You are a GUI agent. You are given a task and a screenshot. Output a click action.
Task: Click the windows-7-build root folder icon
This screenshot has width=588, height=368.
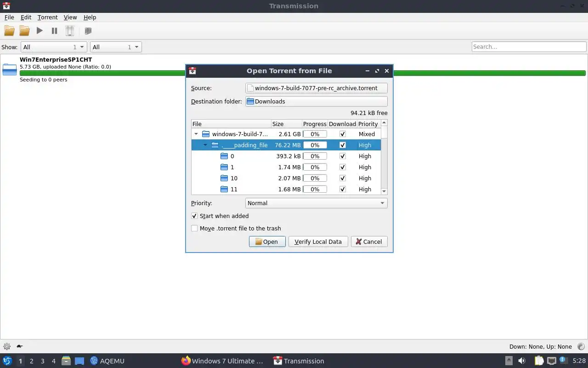[x=206, y=134]
